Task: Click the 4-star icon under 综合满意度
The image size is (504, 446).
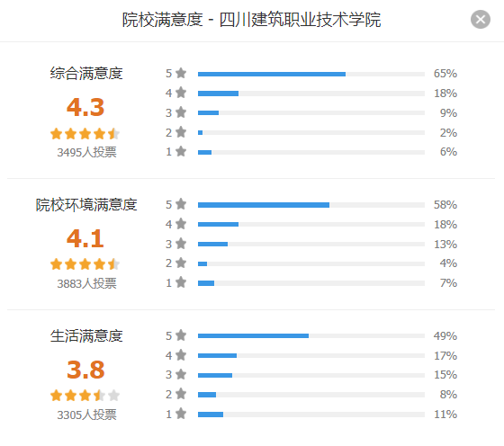Action: (181, 93)
